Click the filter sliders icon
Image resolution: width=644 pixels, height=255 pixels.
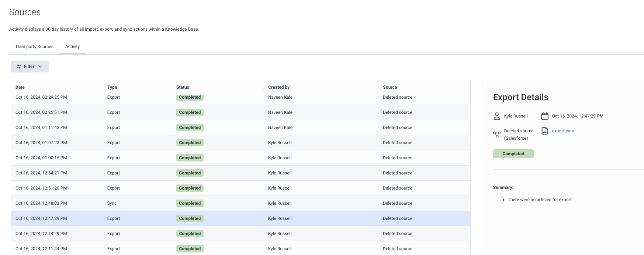click(19, 67)
